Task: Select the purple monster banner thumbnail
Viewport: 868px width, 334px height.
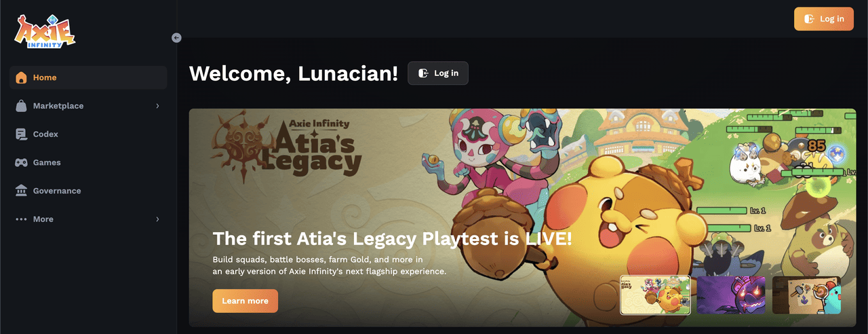Action: [731, 295]
